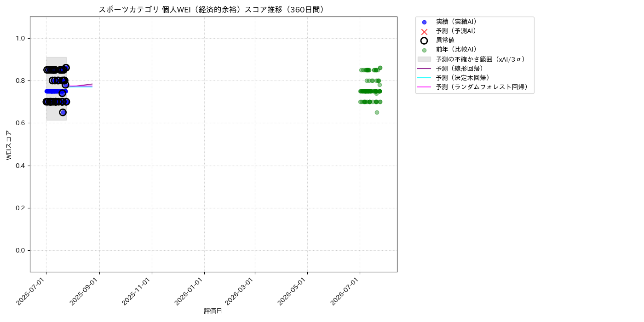Select the 予測（ランダムフォレスト回帰） legend text
644x322 pixels.
482,87
